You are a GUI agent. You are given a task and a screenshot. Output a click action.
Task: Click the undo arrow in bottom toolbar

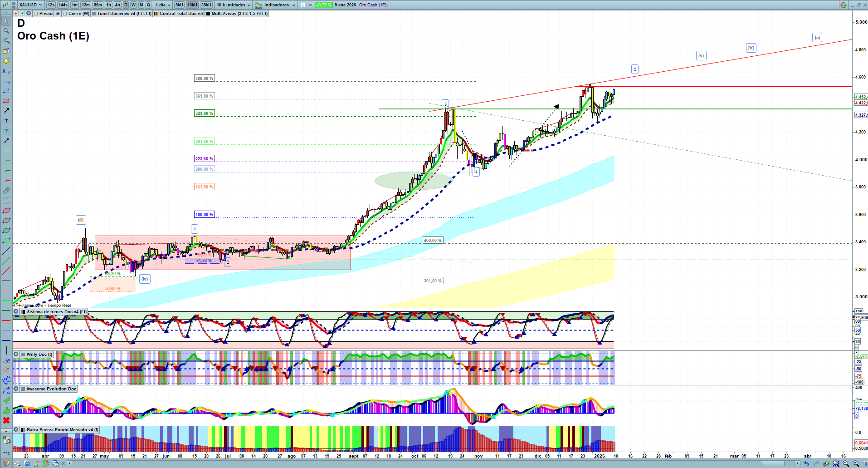coord(806,463)
